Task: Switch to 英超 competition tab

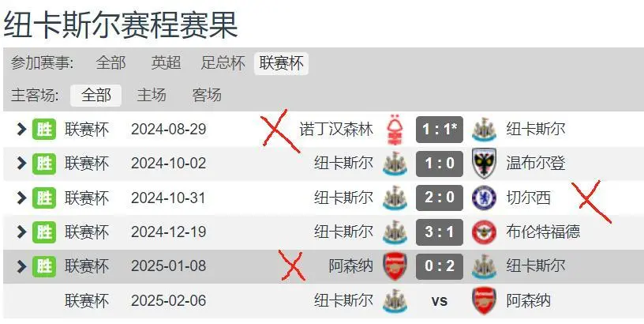Action: (166, 63)
